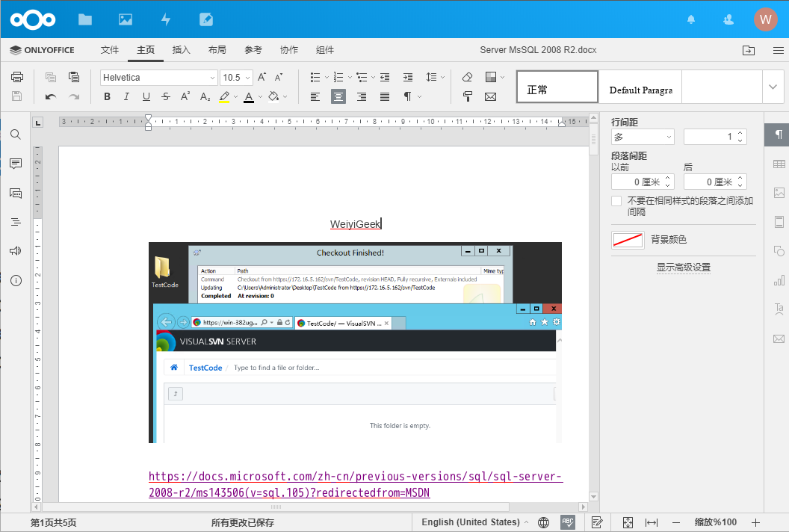The height and width of the screenshot is (532, 789).
Task: Open the chat panel in left sidebar
Action: (16, 194)
